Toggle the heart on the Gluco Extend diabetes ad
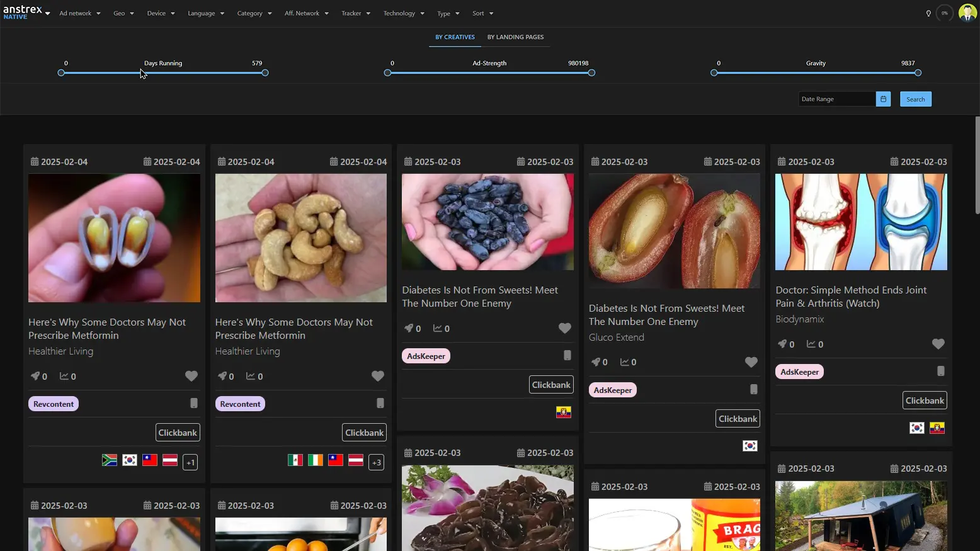 pyautogui.click(x=751, y=362)
